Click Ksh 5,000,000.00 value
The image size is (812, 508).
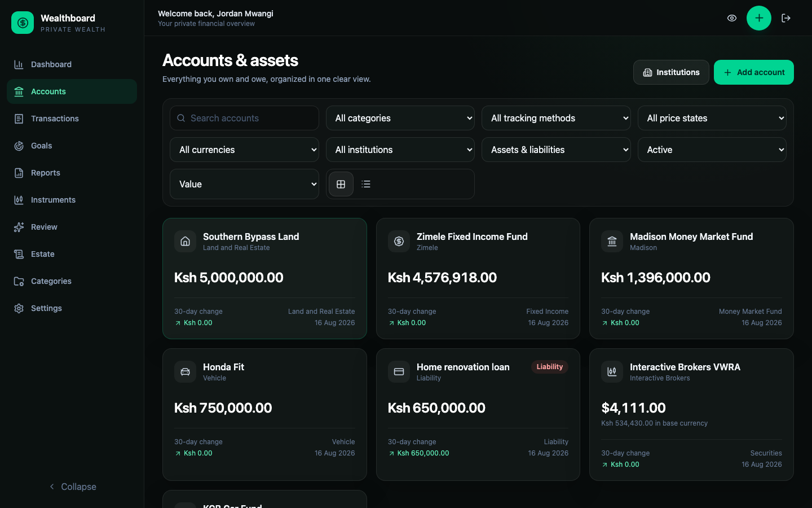(229, 278)
